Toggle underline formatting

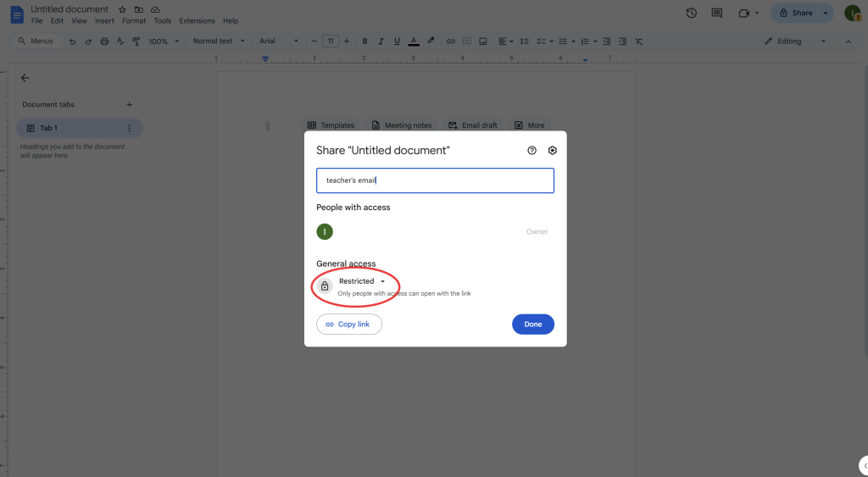click(x=397, y=41)
